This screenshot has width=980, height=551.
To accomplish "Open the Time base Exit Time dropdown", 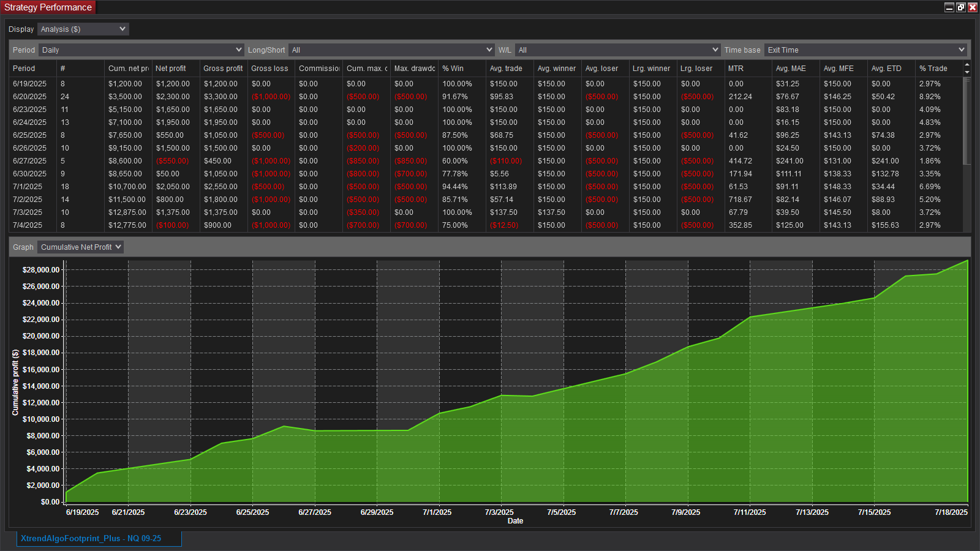I will (865, 50).
